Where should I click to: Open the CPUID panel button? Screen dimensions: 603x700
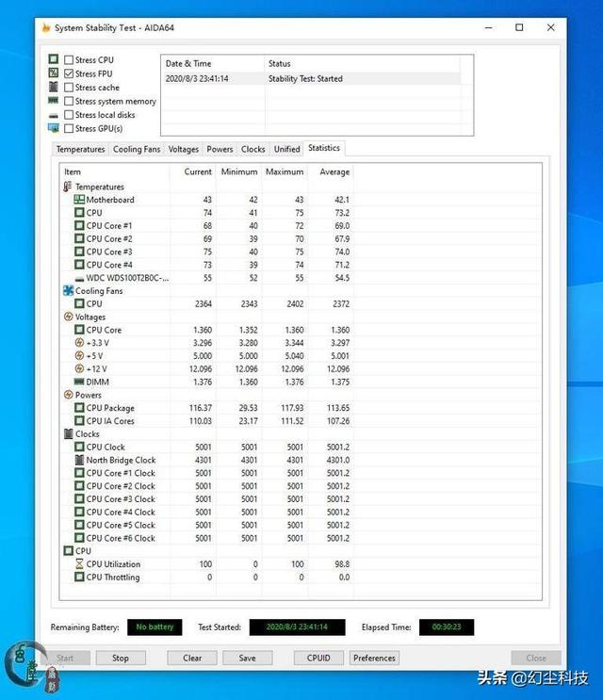318,658
